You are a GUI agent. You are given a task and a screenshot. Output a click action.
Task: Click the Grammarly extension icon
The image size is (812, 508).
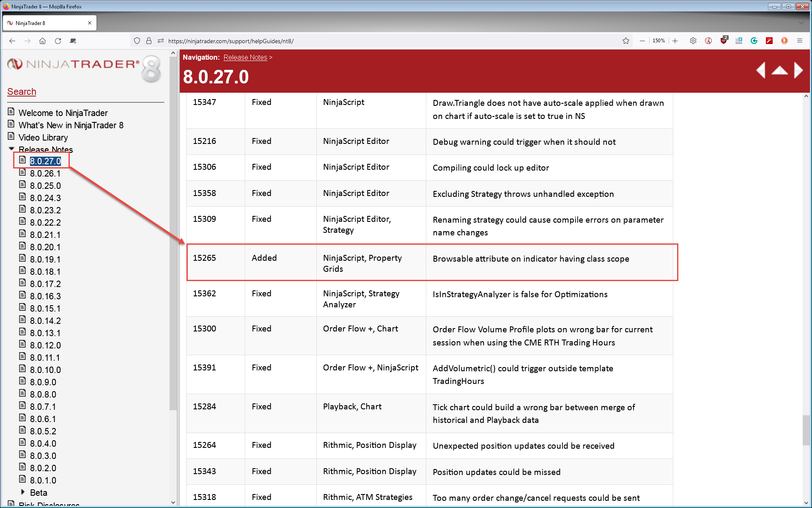(754, 41)
